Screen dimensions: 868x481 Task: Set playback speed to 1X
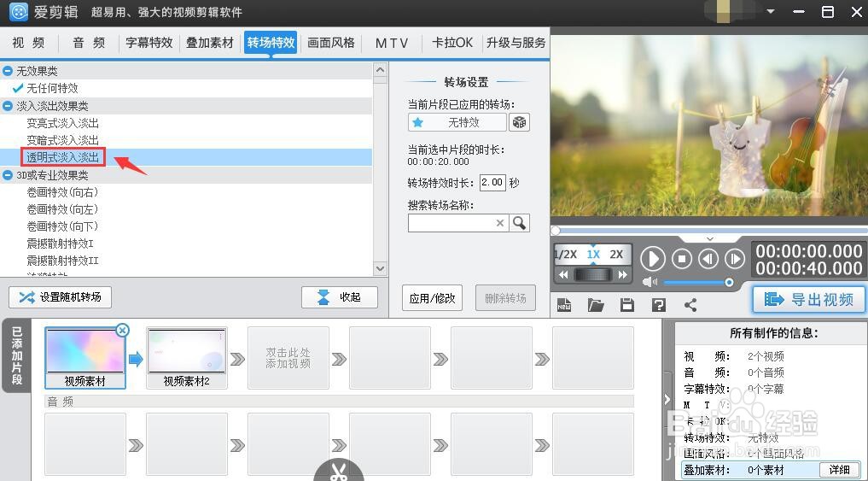click(x=593, y=255)
